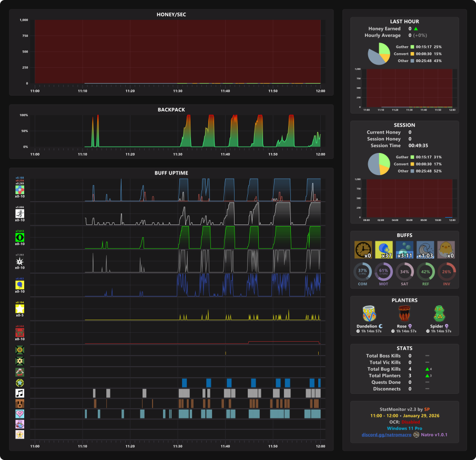Click the SAT 34% circular gauge
476x460 pixels.
click(x=404, y=272)
